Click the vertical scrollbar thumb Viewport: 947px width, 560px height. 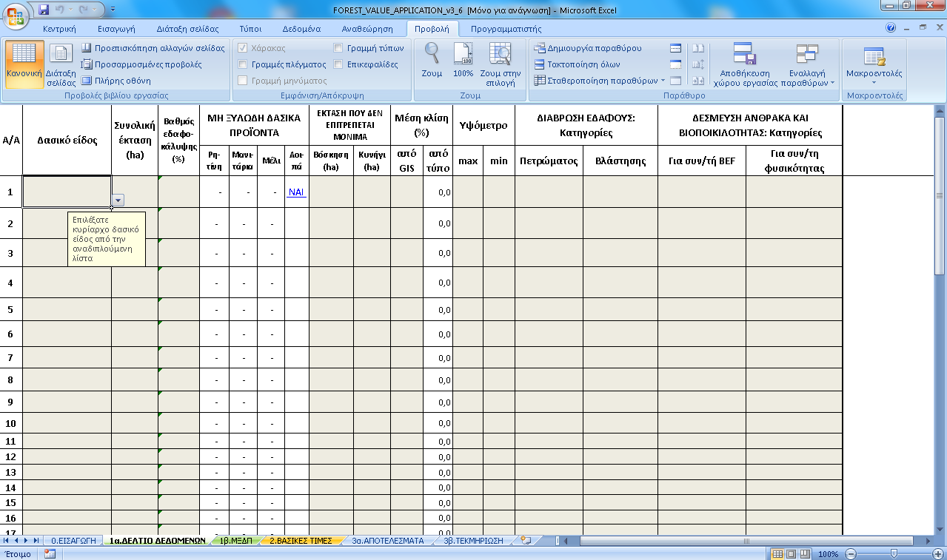(940, 196)
